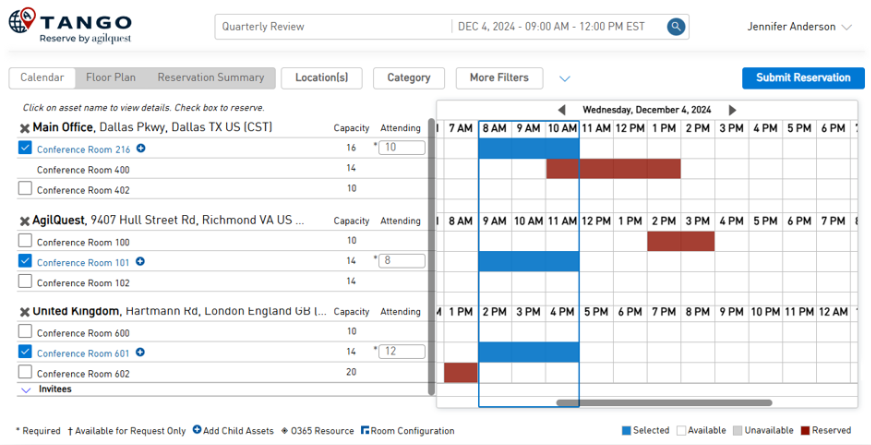Viewport: 871px width, 445px height.
Task: Add child assets to Conference Room 101
Action: coord(141,262)
